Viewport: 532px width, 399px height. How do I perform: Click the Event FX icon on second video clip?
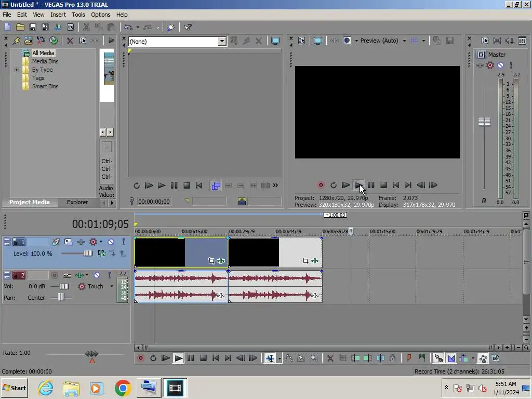pos(315,261)
